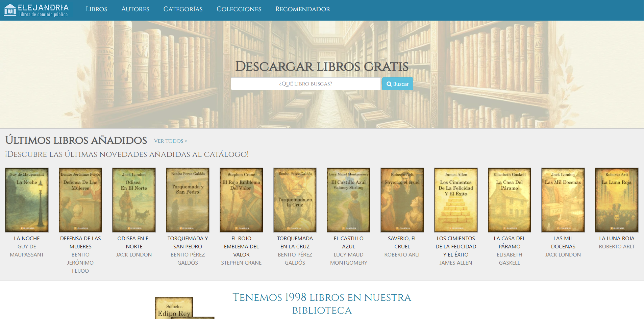Open Odisea En El Norte cover
The height and width of the screenshot is (319, 644).
134,200
